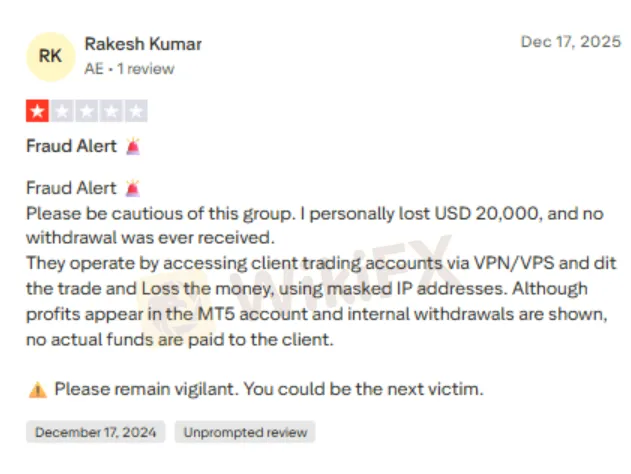
Task: Click the red first rating star
Action: (x=37, y=111)
